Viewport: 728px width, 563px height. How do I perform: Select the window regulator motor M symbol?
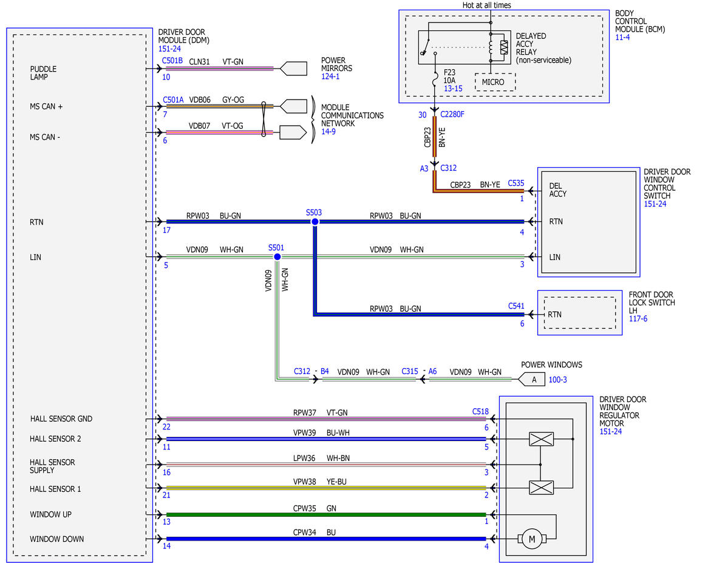[532, 539]
